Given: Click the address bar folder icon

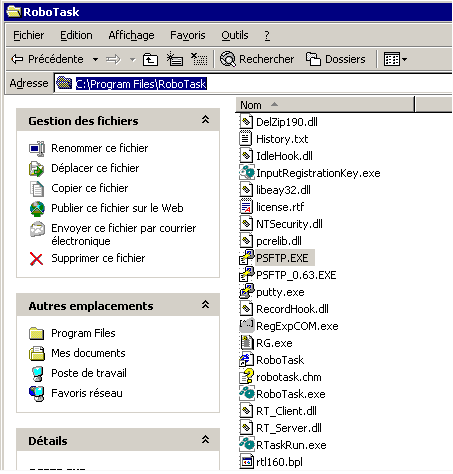Looking at the screenshot, I should click(x=64, y=83).
